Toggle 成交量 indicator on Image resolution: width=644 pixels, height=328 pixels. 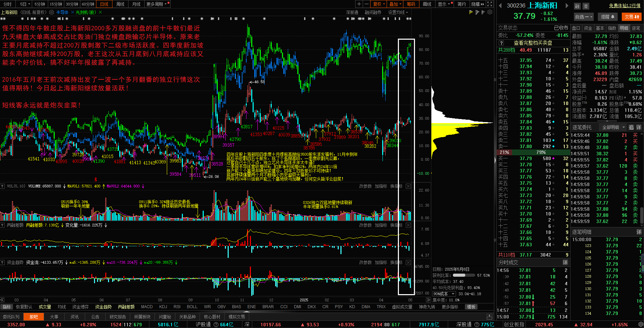click(45, 307)
